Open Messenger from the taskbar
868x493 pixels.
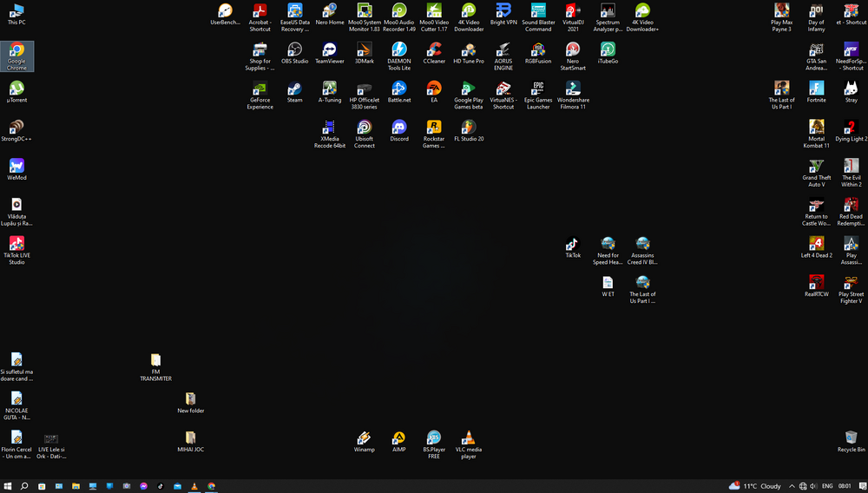click(143, 486)
